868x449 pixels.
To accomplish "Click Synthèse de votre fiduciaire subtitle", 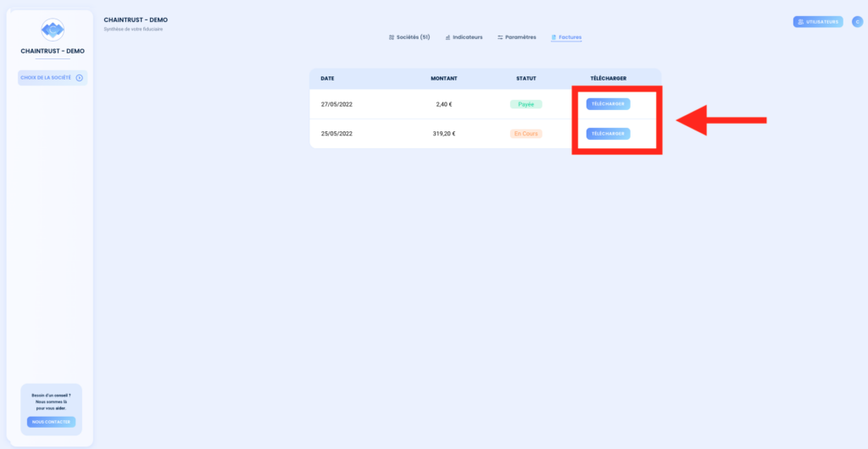I will 133,30.
